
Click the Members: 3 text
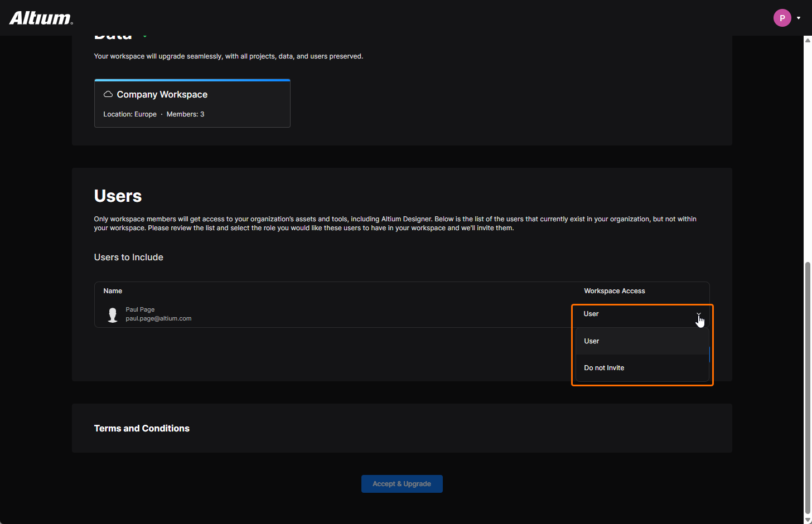[x=185, y=114]
